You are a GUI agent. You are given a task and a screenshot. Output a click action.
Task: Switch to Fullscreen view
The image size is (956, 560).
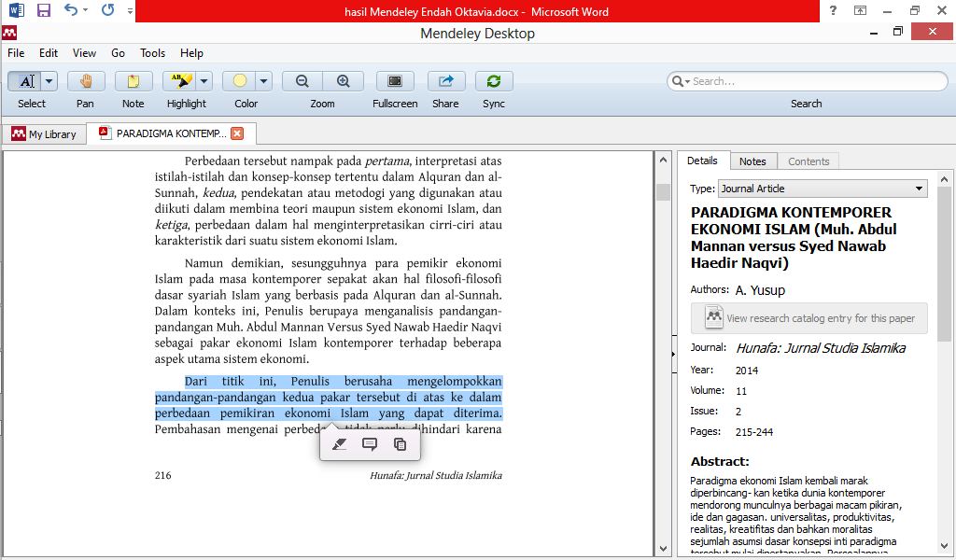pyautogui.click(x=395, y=81)
